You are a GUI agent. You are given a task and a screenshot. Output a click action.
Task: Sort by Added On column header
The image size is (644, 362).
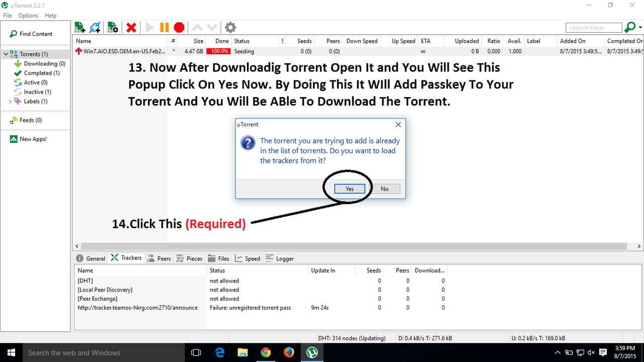(580, 41)
